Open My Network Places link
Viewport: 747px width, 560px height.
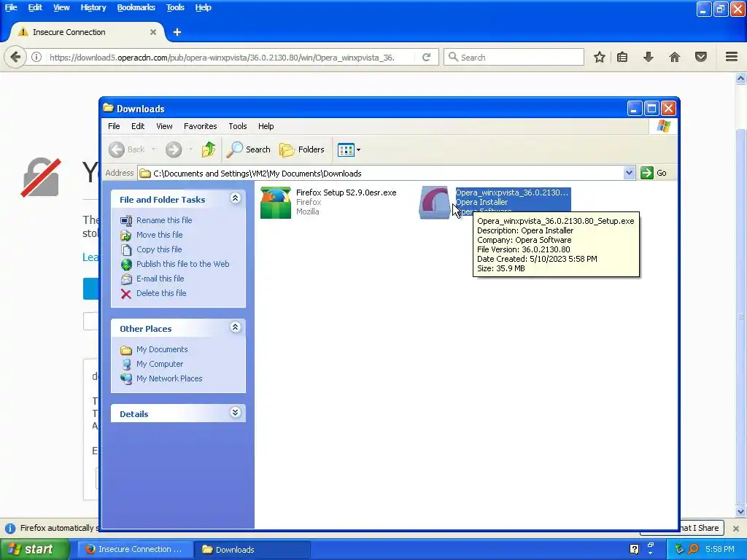(169, 378)
